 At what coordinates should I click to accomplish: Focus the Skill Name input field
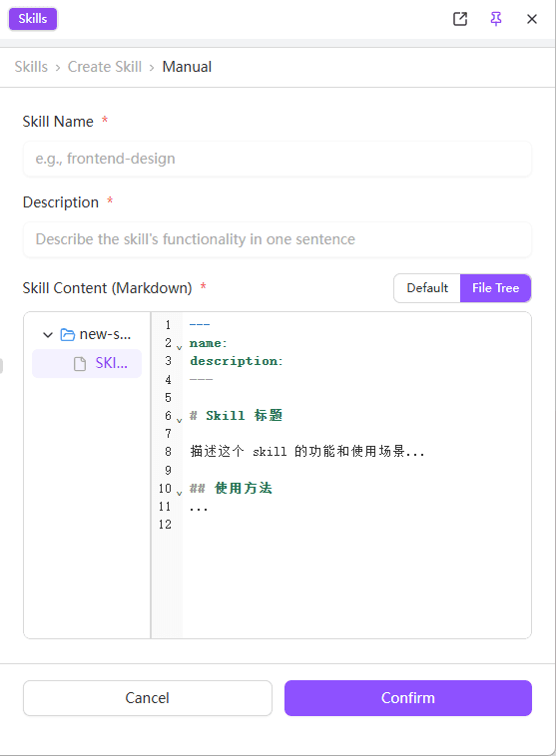(278, 159)
